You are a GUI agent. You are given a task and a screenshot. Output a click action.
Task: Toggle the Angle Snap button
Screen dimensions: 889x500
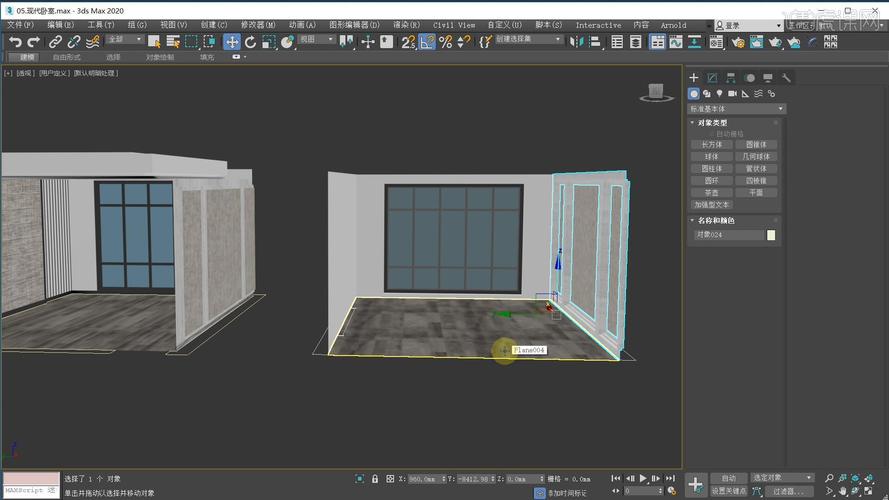[427, 41]
